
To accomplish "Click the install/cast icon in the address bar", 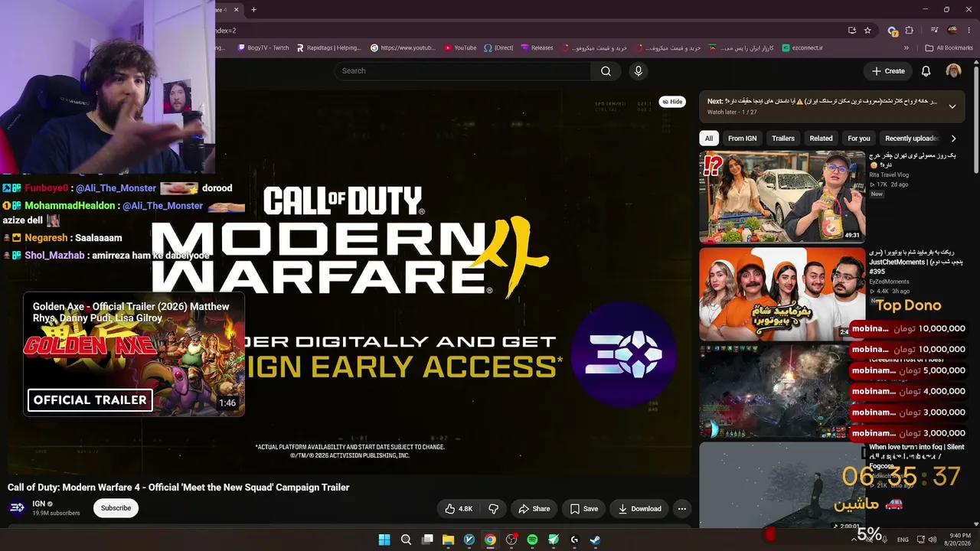I will (852, 31).
